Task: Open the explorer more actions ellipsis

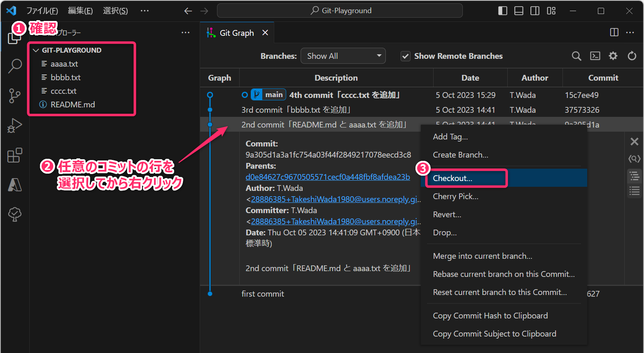Action: 186,33
